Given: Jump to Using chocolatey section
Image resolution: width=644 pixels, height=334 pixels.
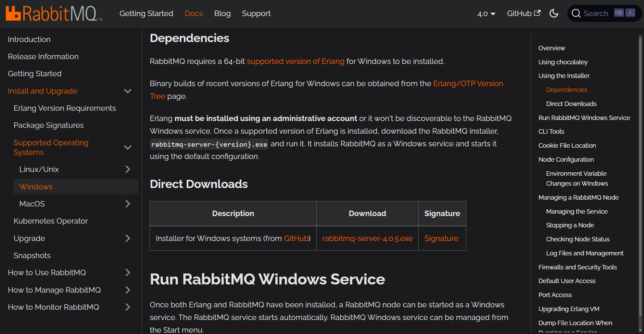Looking at the screenshot, I should [x=563, y=62].
